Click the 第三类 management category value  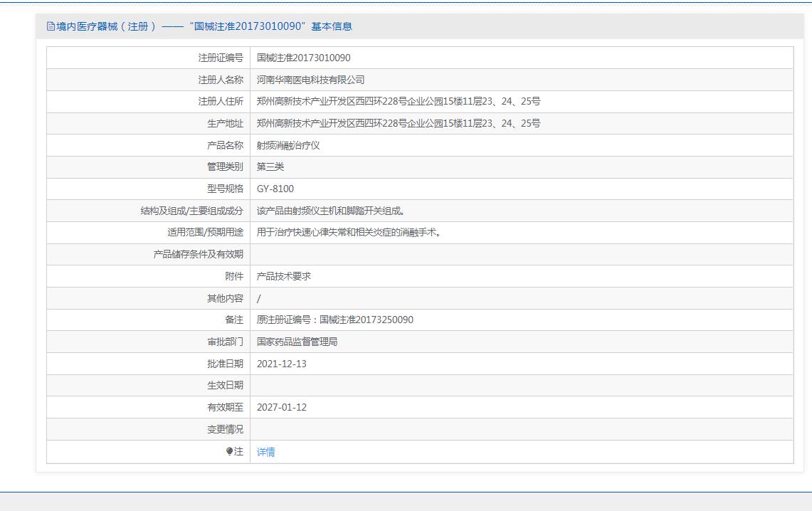tap(270, 167)
